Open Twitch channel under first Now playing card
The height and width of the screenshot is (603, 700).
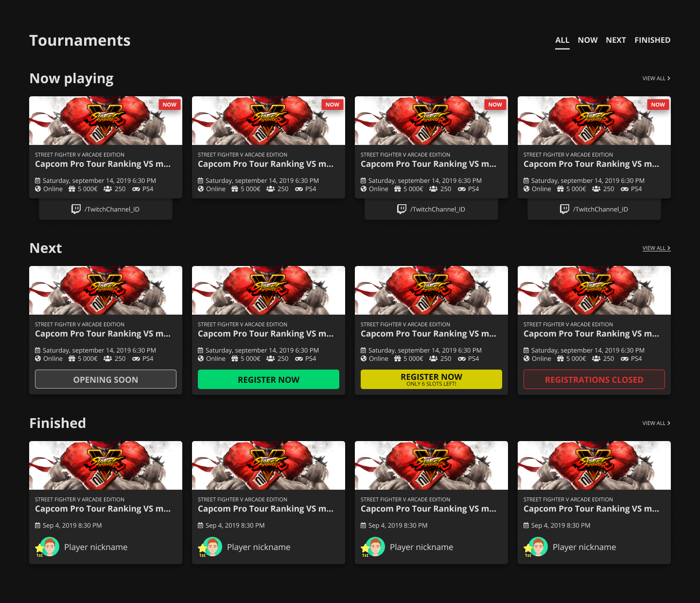pyautogui.click(x=105, y=209)
